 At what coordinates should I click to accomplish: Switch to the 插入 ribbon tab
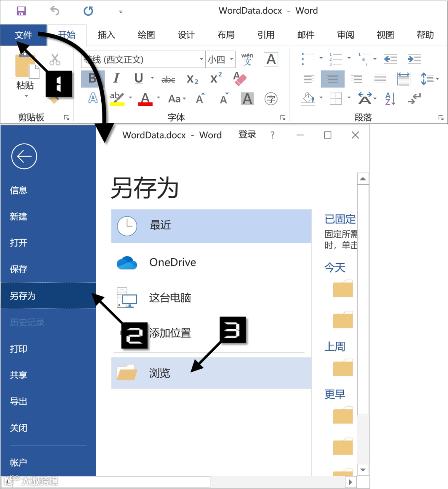pos(106,35)
